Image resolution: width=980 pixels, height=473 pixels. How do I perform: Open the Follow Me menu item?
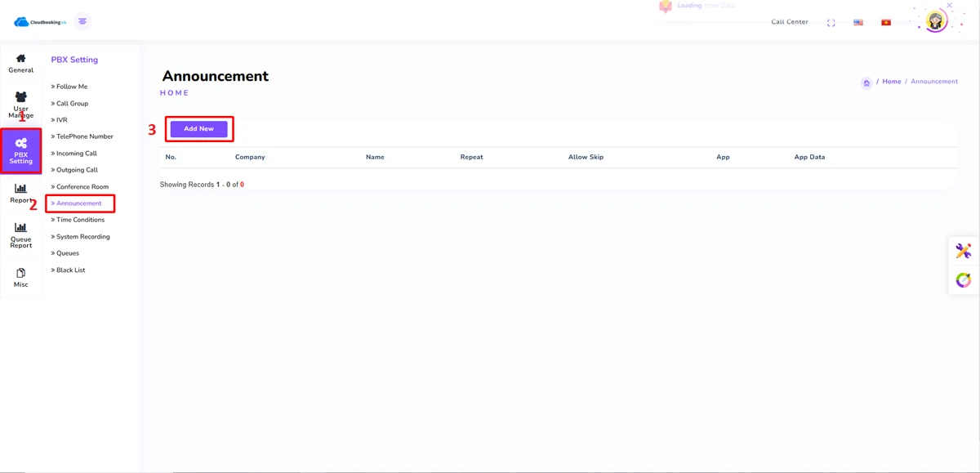72,87
